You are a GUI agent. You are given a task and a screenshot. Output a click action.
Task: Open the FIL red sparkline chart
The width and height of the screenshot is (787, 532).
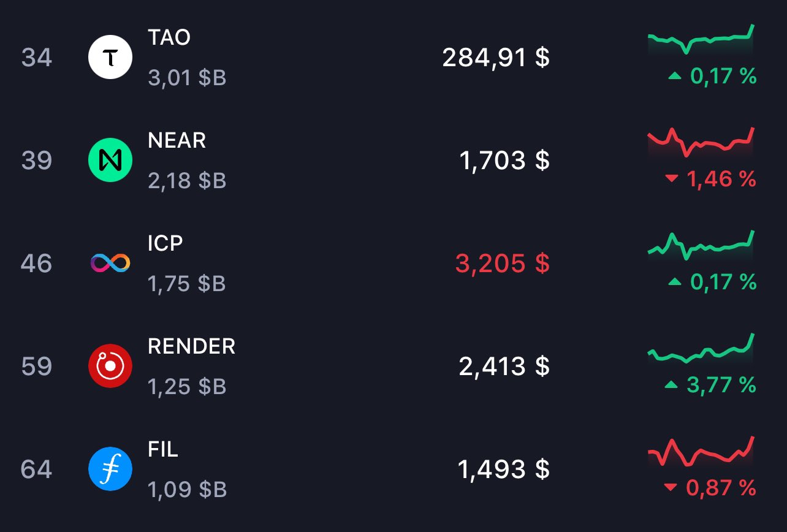(x=701, y=452)
